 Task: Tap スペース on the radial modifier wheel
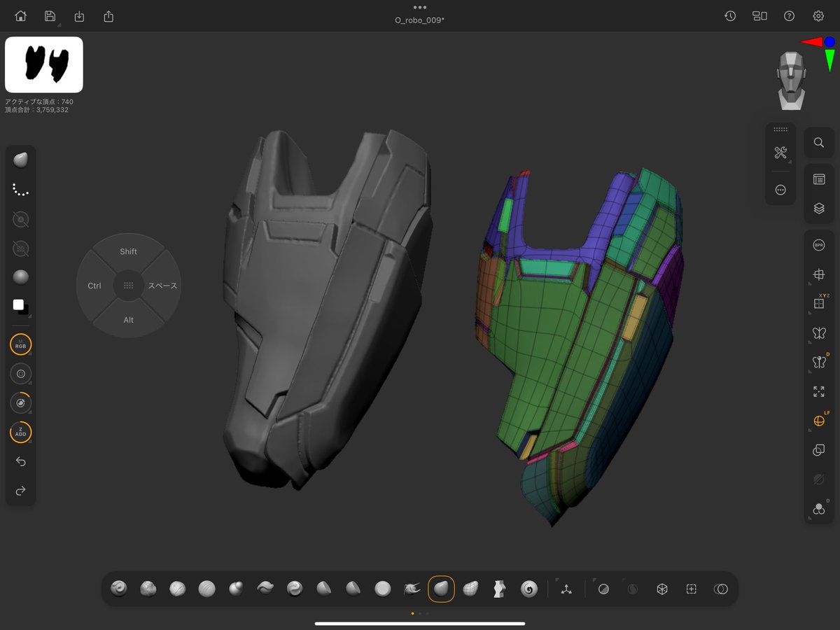click(162, 286)
